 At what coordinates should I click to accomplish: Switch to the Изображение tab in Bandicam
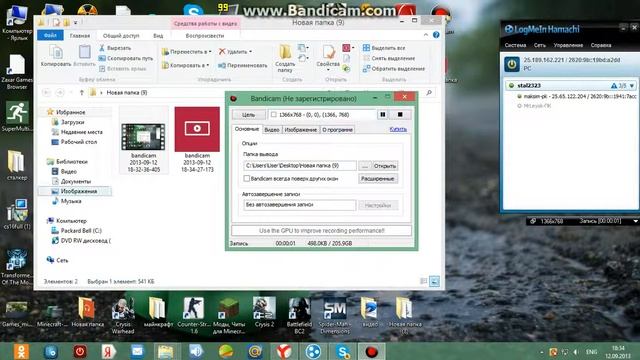coord(301,130)
